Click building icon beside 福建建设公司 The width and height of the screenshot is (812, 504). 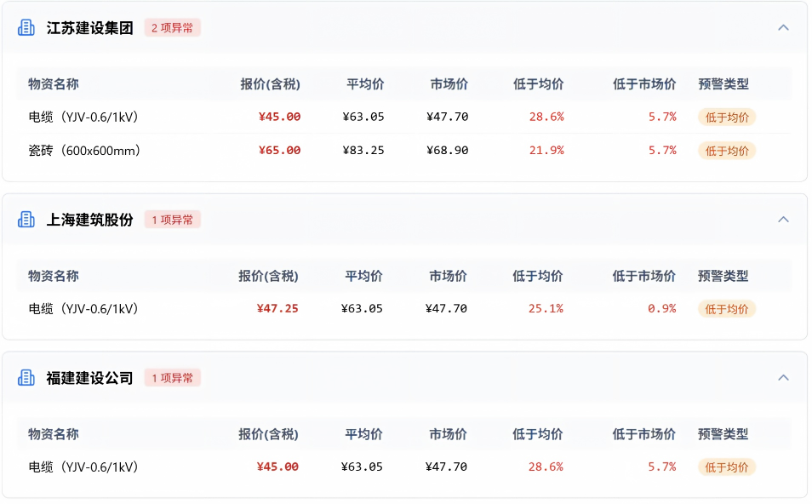point(26,378)
